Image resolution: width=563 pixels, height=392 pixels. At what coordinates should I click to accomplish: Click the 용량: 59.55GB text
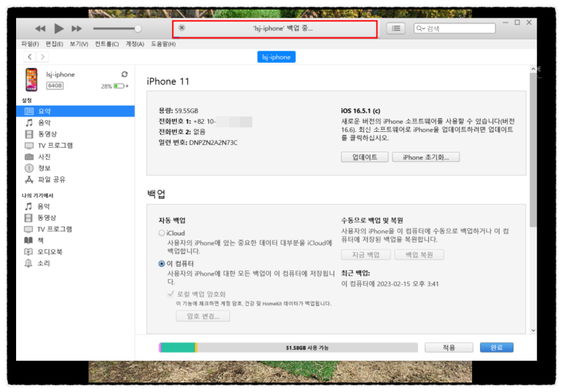pos(178,111)
